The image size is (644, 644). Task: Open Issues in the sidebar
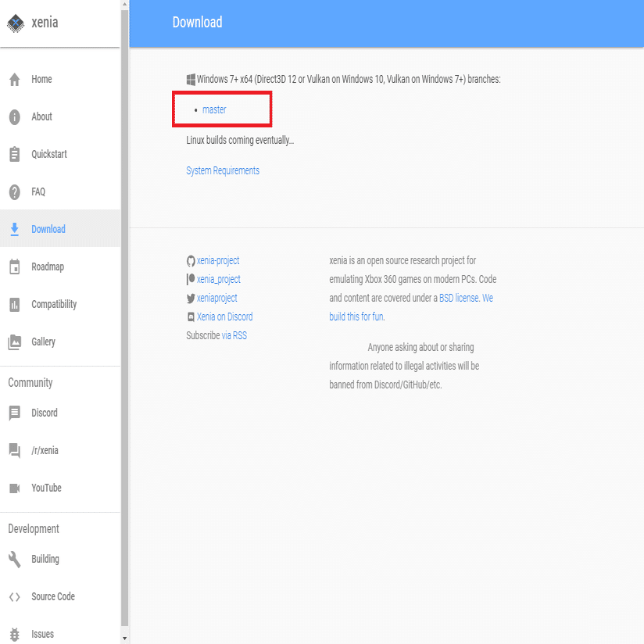pyautogui.click(x=60, y=634)
